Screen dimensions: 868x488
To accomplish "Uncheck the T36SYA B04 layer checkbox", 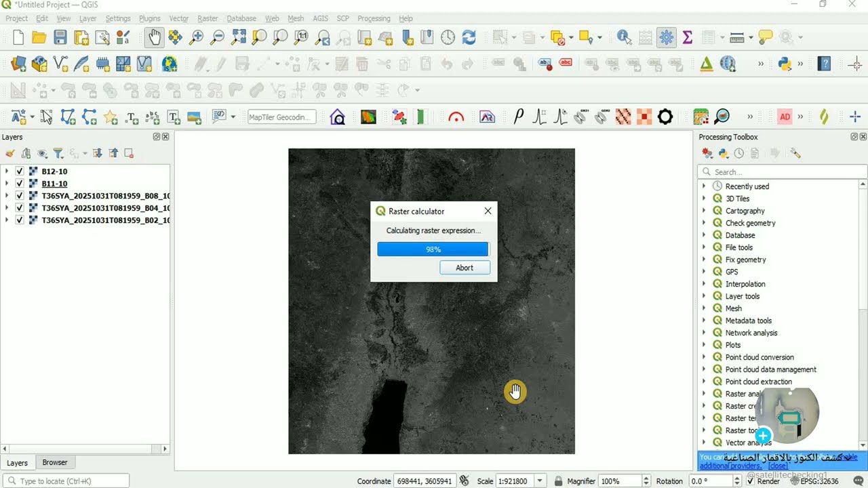I will (20, 208).
